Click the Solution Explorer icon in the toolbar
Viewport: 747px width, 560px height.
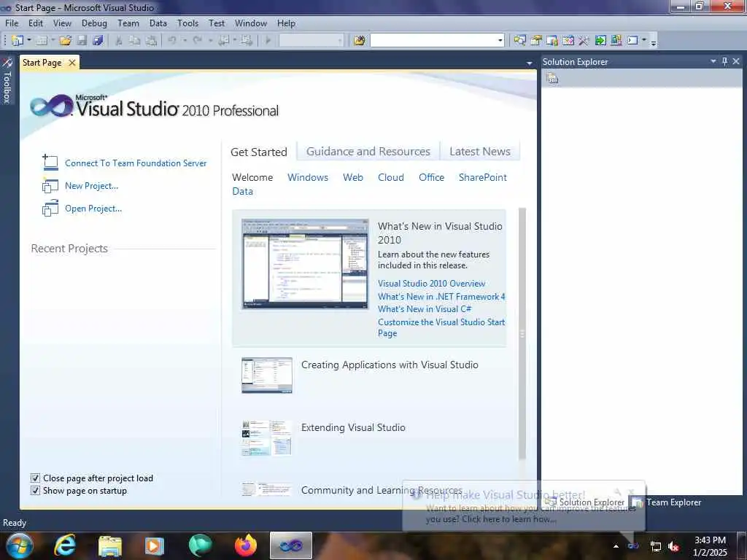[519, 41]
